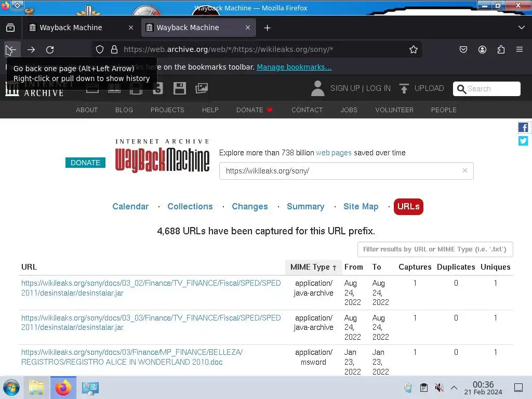Open the CONTACT menu item
532x399 pixels.
tap(307, 110)
